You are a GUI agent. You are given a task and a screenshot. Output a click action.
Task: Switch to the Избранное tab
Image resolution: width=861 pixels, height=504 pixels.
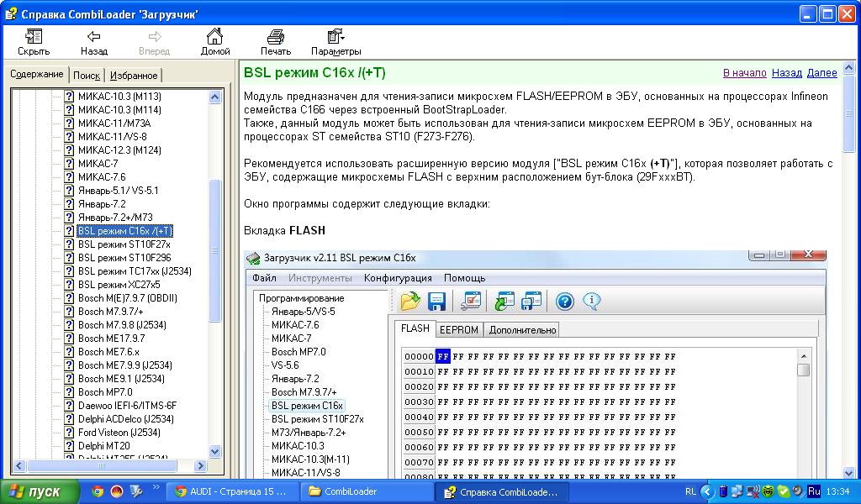[x=133, y=76]
